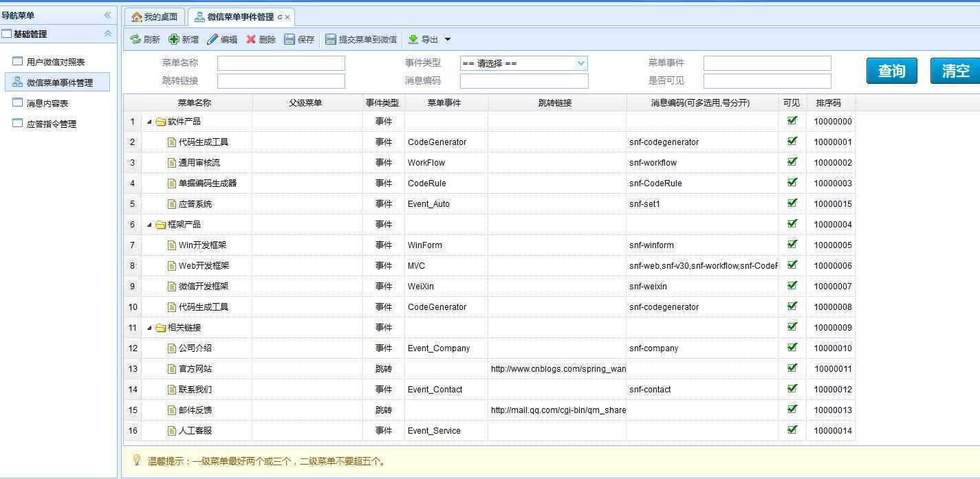Click the folder icon of 软件产品
This screenshot has width=980, height=479.
point(160,122)
